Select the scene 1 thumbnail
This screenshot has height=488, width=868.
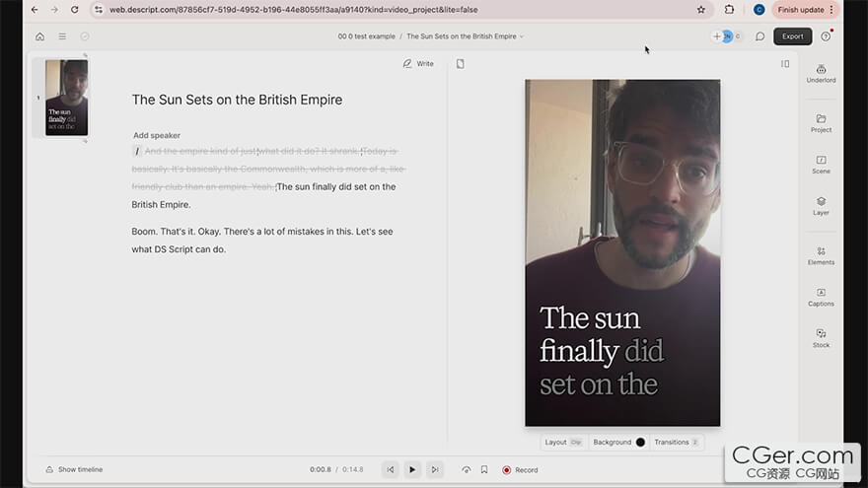66,98
